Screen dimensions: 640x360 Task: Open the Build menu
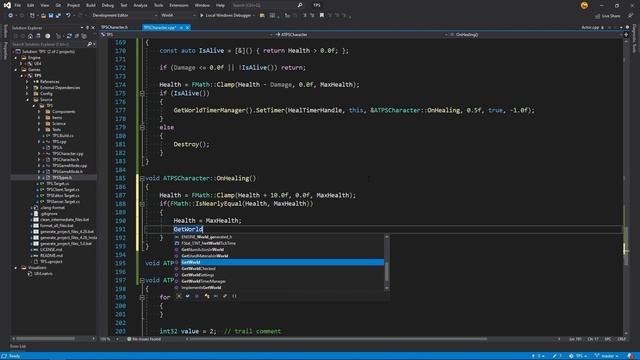pyautogui.click(x=91, y=5)
